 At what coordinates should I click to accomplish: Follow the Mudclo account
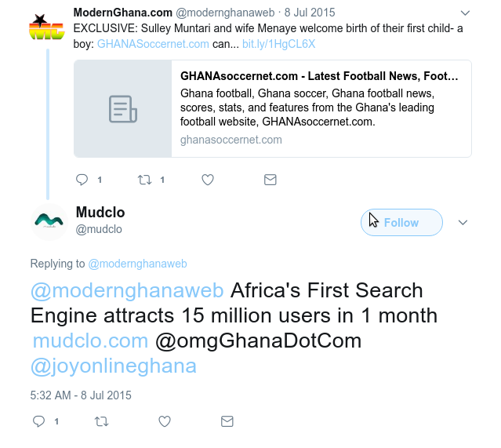[x=401, y=223]
